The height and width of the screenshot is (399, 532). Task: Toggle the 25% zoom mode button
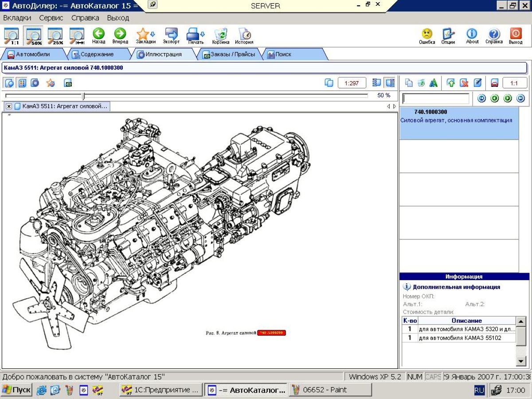pyautogui.click(x=55, y=36)
